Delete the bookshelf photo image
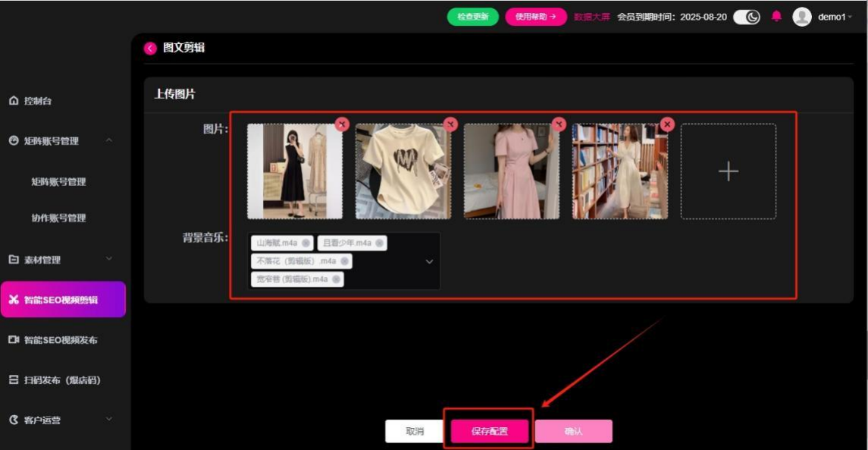 point(667,124)
